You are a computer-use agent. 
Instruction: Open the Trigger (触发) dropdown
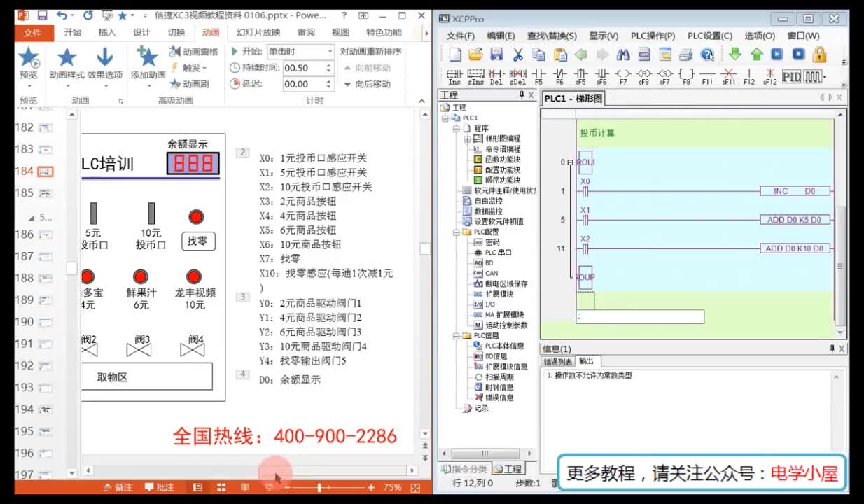(x=189, y=68)
